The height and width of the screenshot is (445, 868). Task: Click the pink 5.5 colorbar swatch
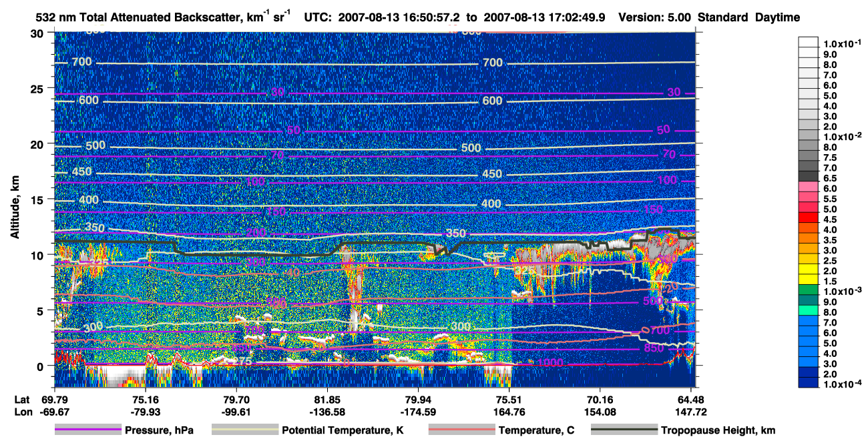tap(809, 198)
